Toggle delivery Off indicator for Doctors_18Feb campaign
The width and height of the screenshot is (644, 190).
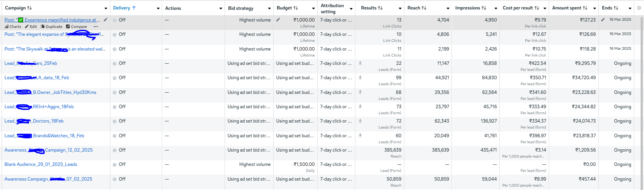pos(115,121)
